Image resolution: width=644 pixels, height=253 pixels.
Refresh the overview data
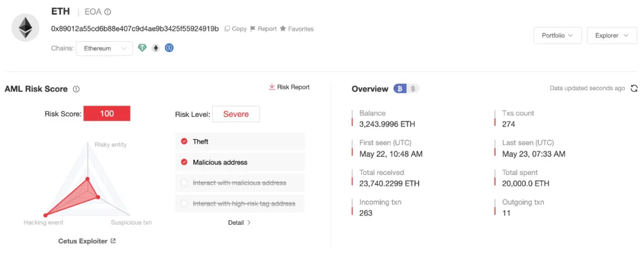[x=634, y=88]
